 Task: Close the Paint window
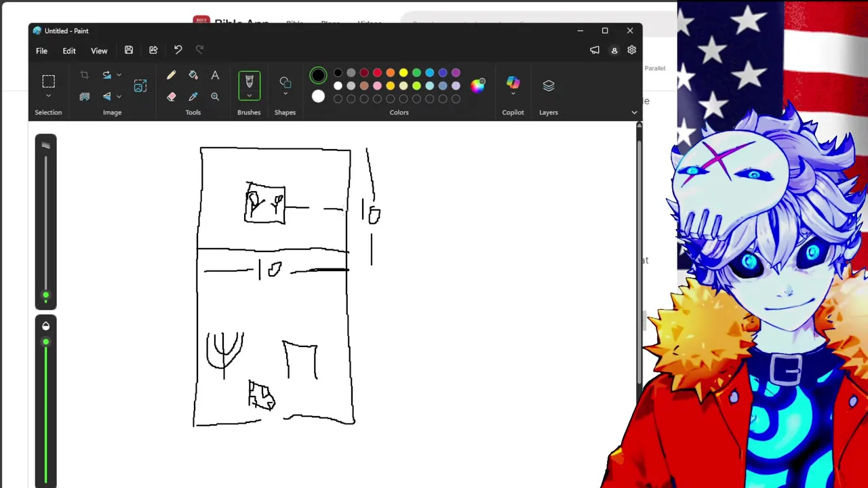[x=630, y=30]
